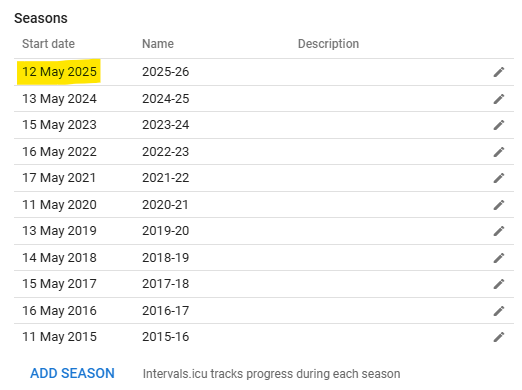Click the Start date column header

[48, 44]
